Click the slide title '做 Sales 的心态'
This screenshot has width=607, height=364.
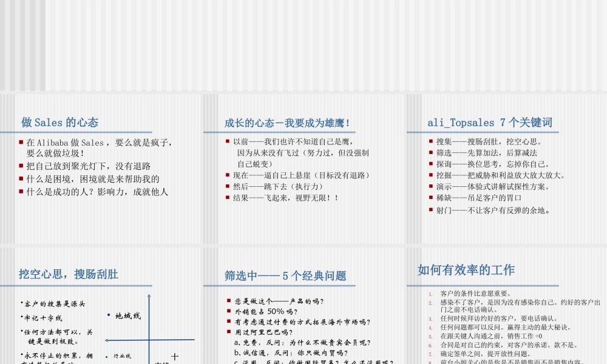click(59, 123)
